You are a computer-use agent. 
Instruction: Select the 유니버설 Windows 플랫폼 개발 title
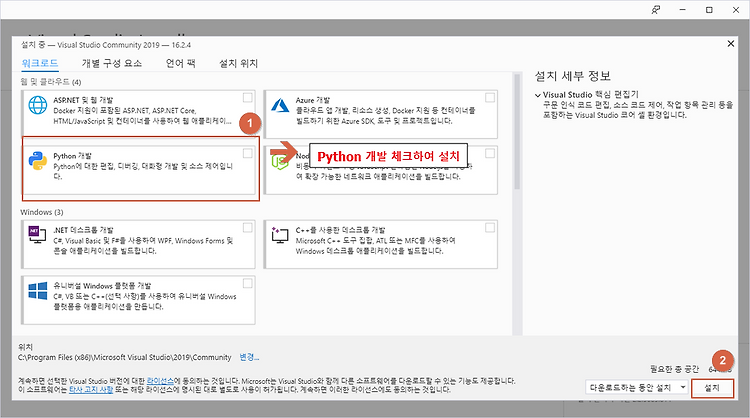(102, 286)
